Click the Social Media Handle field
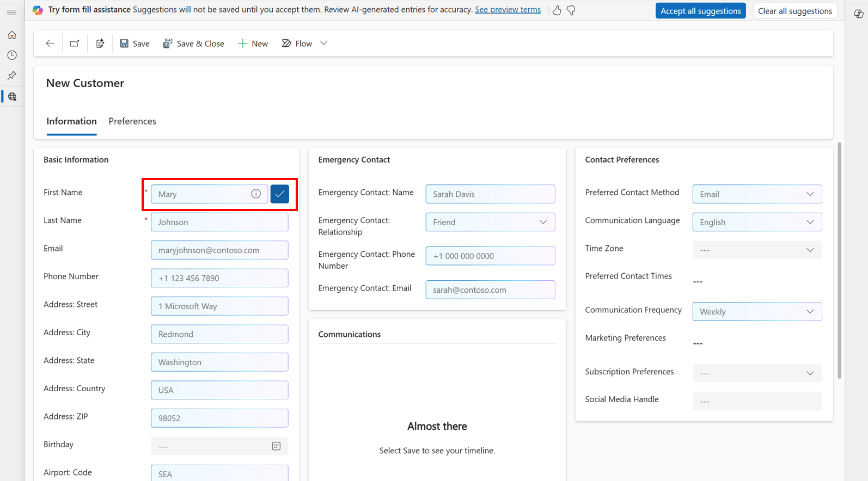The height and width of the screenshot is (481, 868). [757, 402]
